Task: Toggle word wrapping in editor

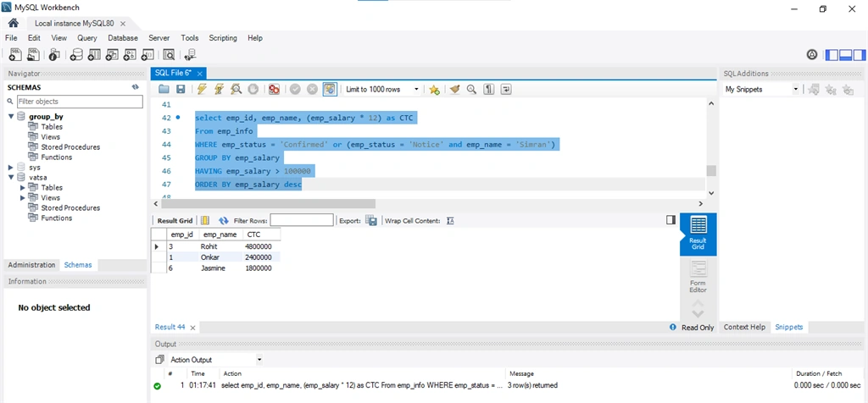Action: click(505, 89)
